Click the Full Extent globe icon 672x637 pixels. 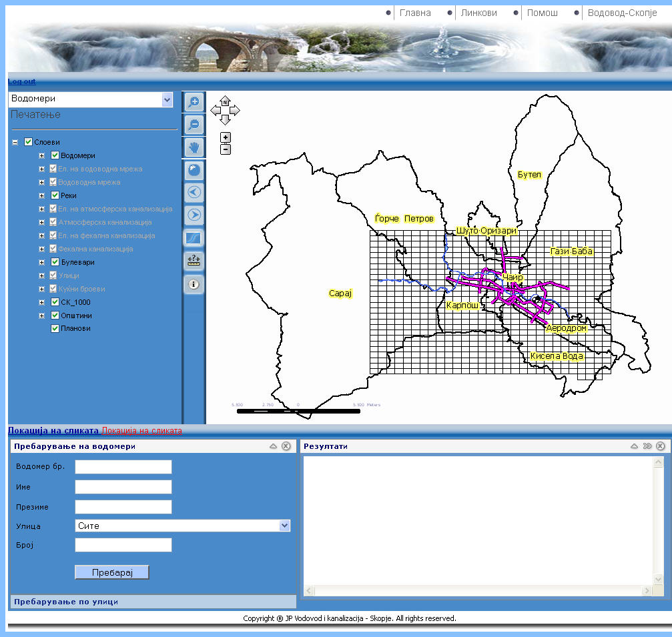(x=194, y=169)
